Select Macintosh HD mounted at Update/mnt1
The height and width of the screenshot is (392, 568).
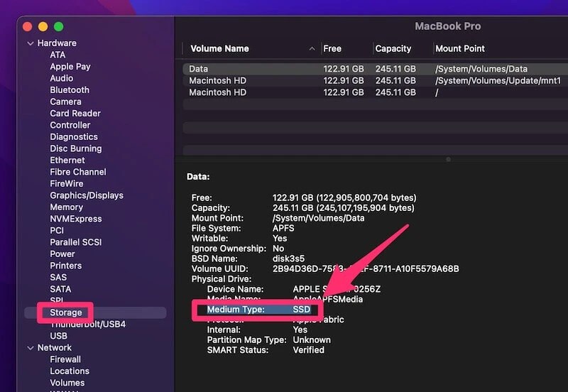point(376,80)
